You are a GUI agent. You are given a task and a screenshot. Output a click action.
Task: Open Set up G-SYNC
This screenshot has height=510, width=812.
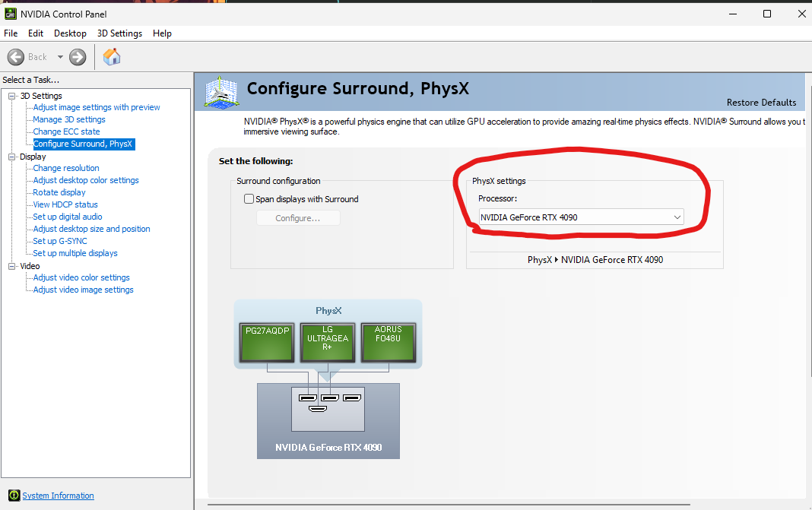click(x=60, y=241)
